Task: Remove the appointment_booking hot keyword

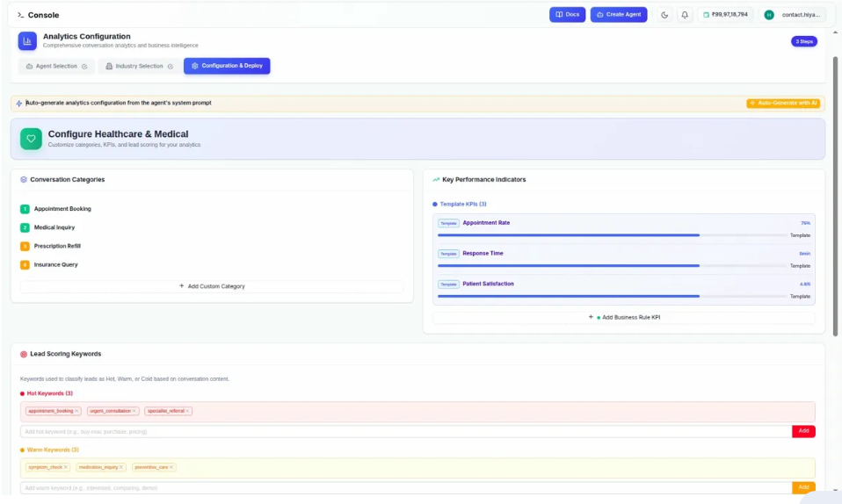Action: tap(76, 411)
